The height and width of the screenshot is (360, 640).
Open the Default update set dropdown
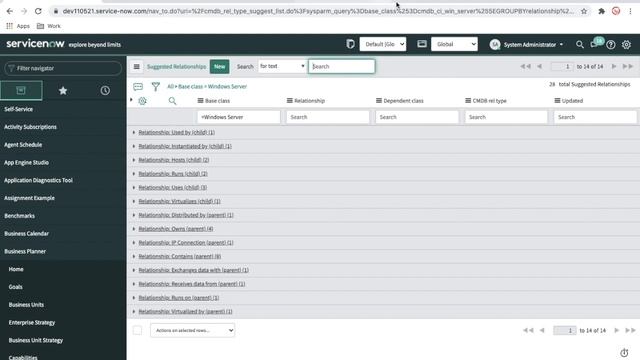(x=383, y=44)
